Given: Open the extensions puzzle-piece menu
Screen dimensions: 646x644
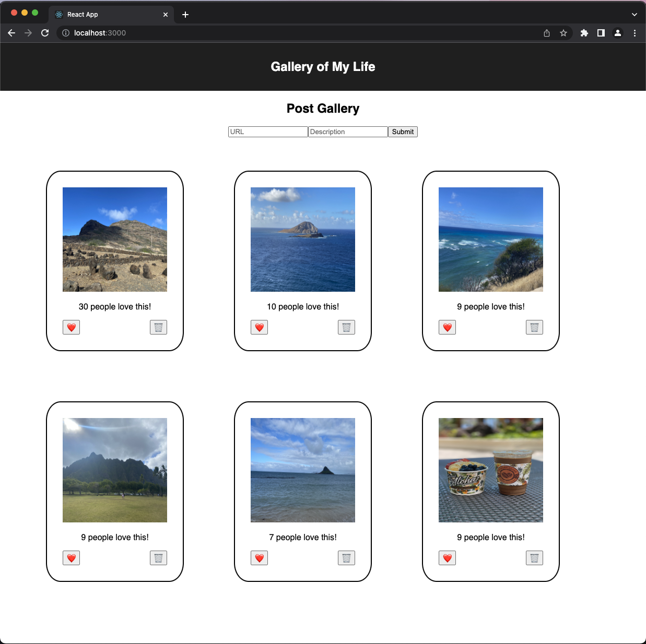Looking at the screenshot, I should [x=584, y=33].
